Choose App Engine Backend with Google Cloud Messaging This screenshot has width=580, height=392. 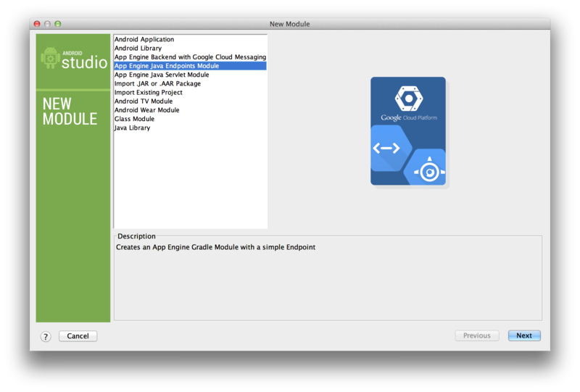(x=190, y=57)
